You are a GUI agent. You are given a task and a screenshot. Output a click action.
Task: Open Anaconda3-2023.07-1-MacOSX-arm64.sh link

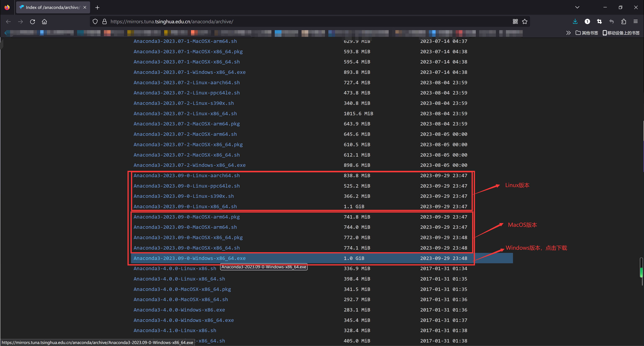[185, 41]
